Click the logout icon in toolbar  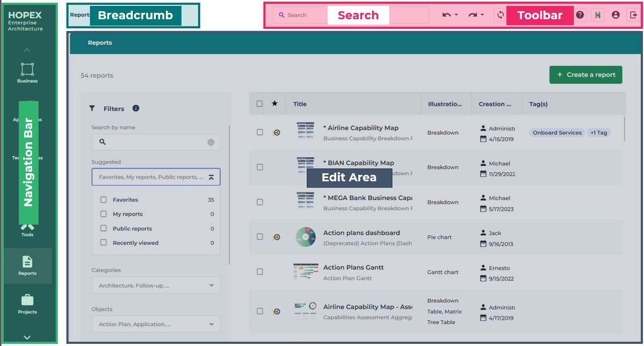(633, 15)
